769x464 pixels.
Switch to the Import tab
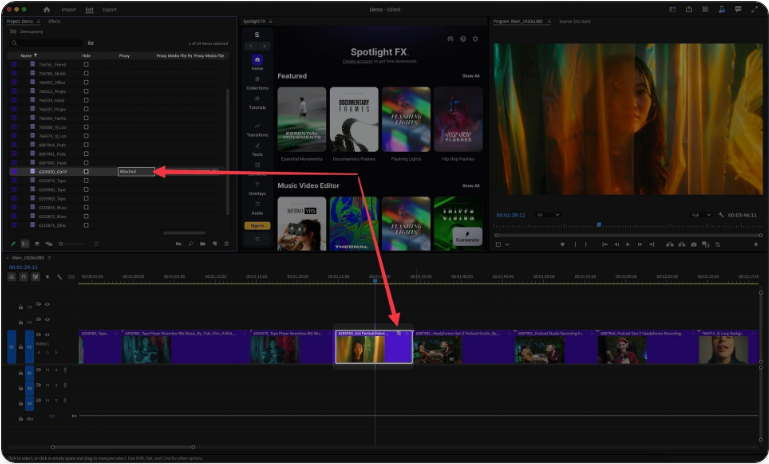69,9
